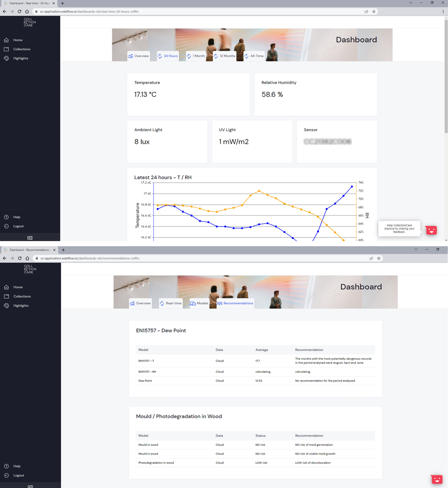Bookmark the real-time-24-hours-coffin page with the star
Screen dimensions: 448x488
(374, 11)
